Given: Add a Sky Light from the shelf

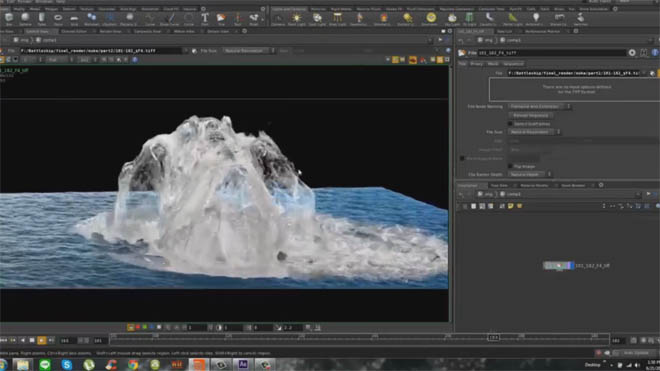Looking at the screenshot, I should [x=452, y=19].
